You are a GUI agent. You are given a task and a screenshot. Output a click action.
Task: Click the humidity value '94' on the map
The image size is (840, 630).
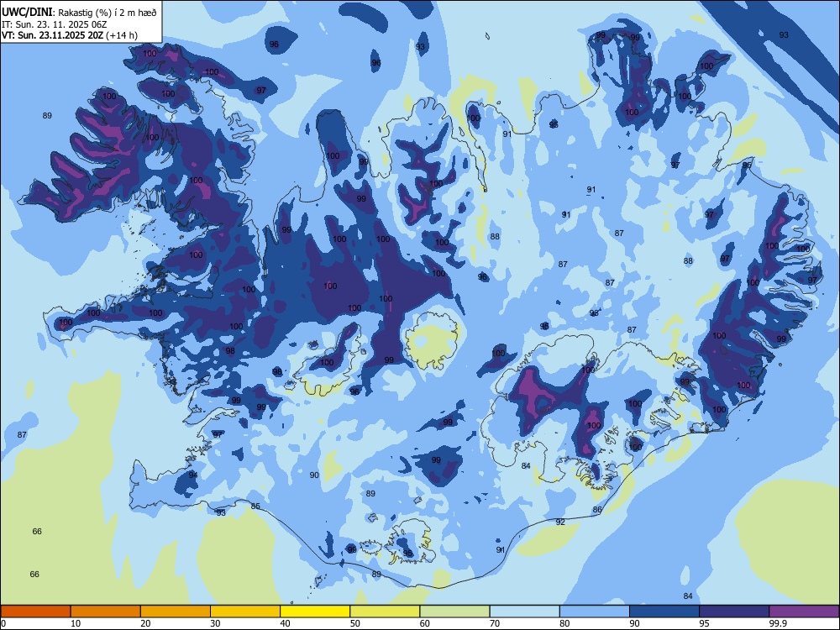click(193, 475)
